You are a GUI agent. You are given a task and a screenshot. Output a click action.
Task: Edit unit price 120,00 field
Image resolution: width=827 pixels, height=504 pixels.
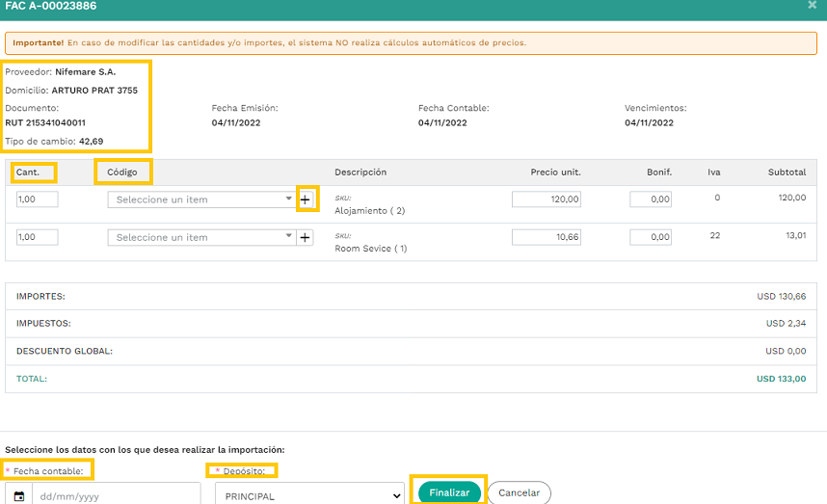(547, 199)
